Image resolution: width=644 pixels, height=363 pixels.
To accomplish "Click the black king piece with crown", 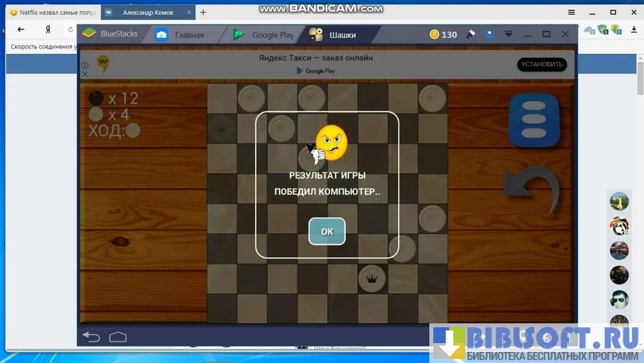I will tap(372, 277).
